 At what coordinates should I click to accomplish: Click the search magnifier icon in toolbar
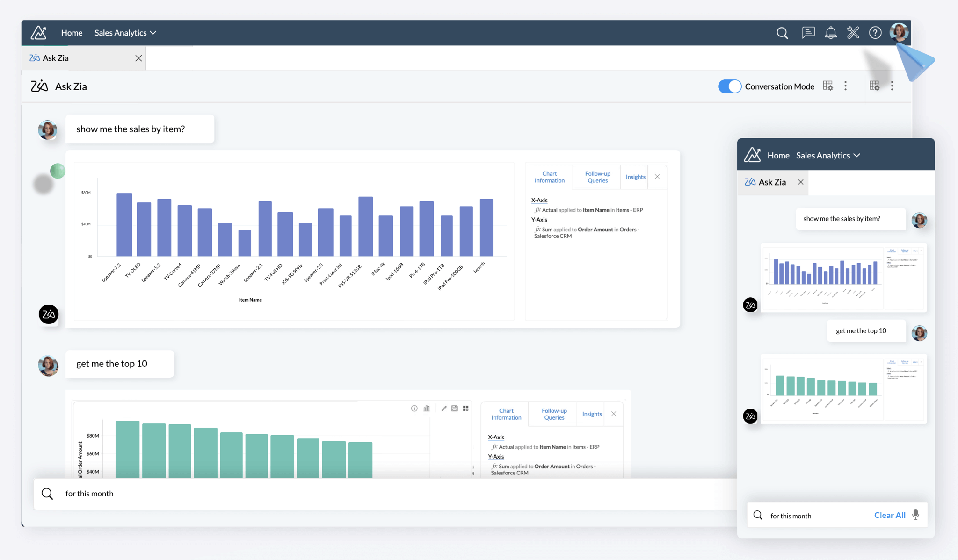[782, 32]
